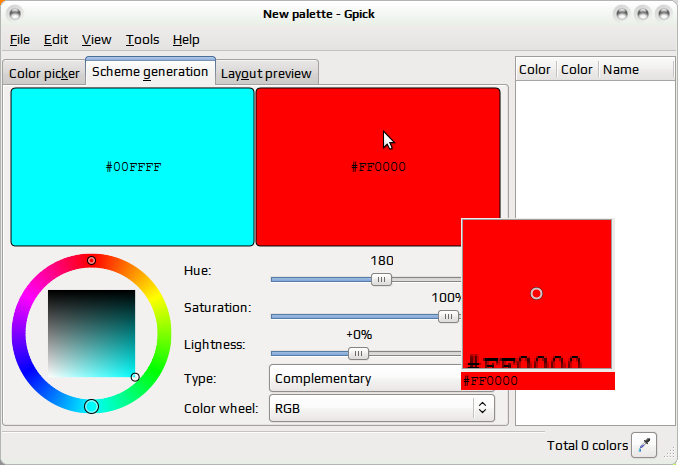Click the red hue marker on color wheel

(x=91, y=260)
